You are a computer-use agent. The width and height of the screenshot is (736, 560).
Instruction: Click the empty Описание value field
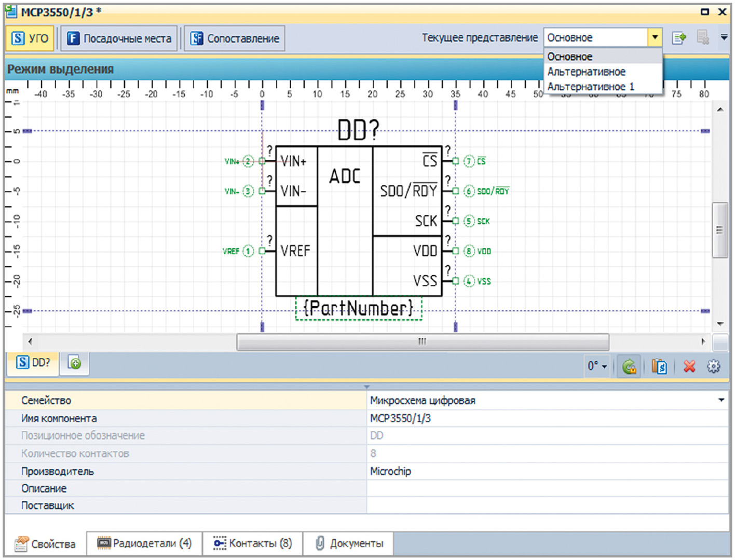(x=548, y=488)
